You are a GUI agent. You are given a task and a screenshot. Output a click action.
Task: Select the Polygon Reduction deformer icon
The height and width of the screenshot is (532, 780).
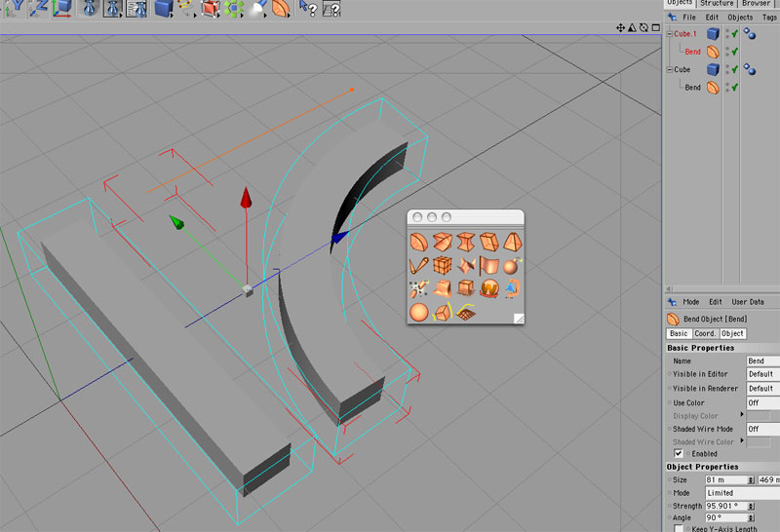click(x=513, y=288)
